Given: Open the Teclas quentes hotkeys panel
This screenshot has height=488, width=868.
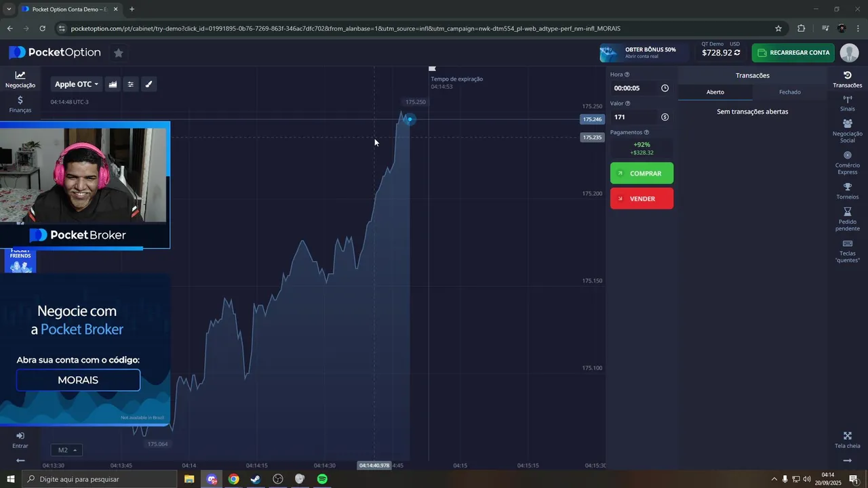Looking at the screenshot, I should (848, 251).
